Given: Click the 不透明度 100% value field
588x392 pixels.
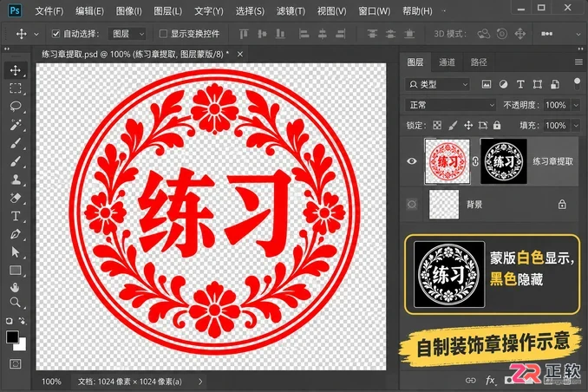Looking at the screenshot, I should pos(556,105).
